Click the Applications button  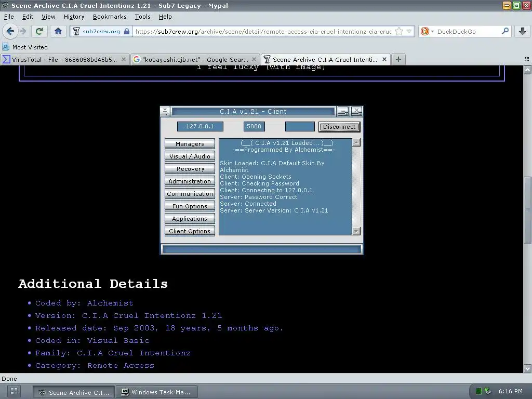(190, 219)
